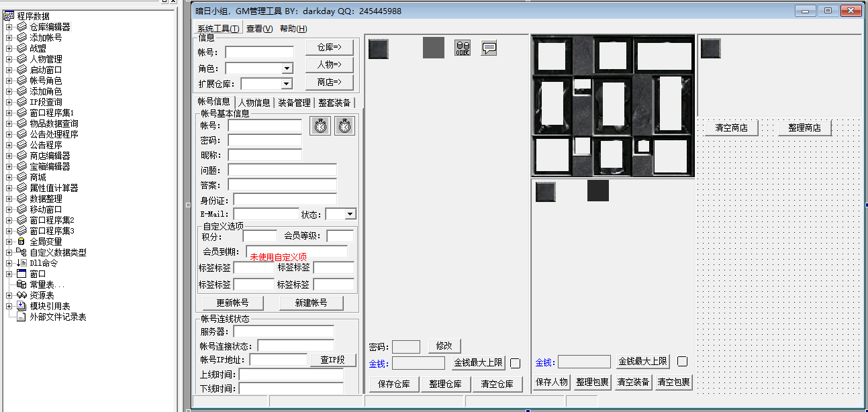Click the 资源表 icon in tree
Viewport: 868px width, 412px height.
click(x=21, y=295)
